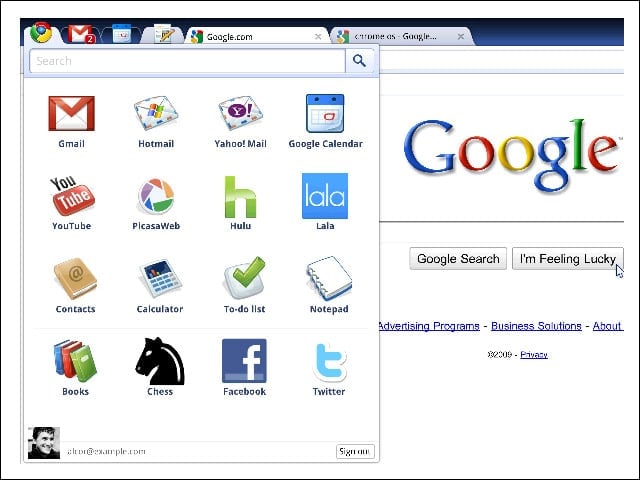Open the Contacts address book icon
Screen dimensions: 640x480
point(75,278)
